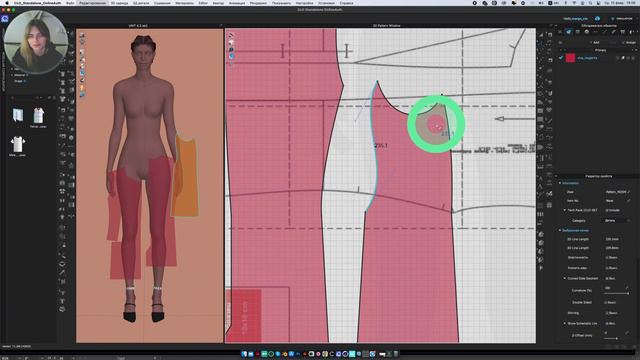Viewport: 640px width, 360px height.
Task: Open the 3D одежда menu
Action: click(119, 3)
